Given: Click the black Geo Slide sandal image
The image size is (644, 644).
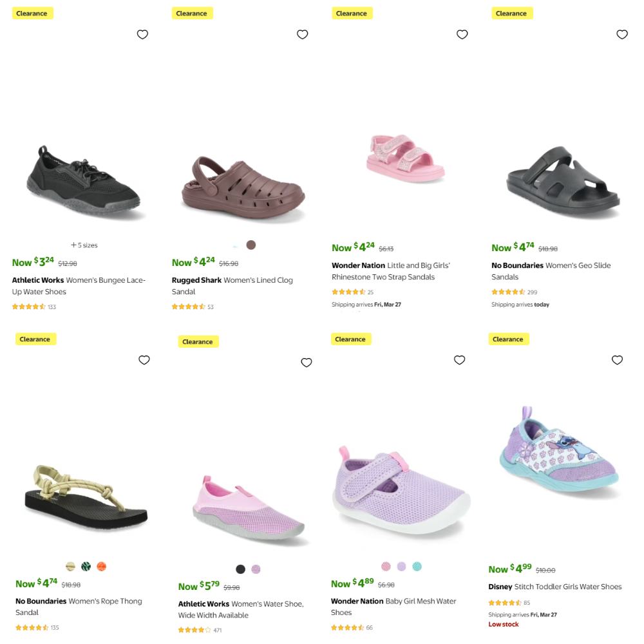Looking at the screenshot, I should point(563,184).
